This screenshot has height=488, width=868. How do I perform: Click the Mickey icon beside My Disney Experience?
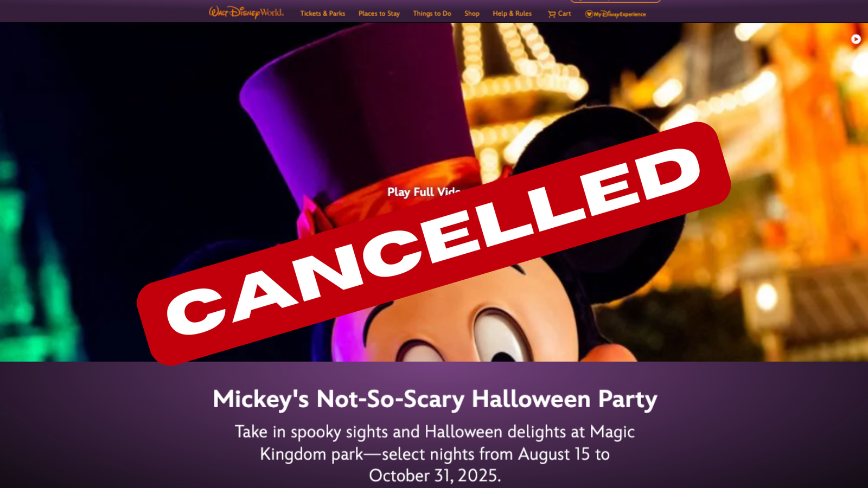[x=589, y=14]
